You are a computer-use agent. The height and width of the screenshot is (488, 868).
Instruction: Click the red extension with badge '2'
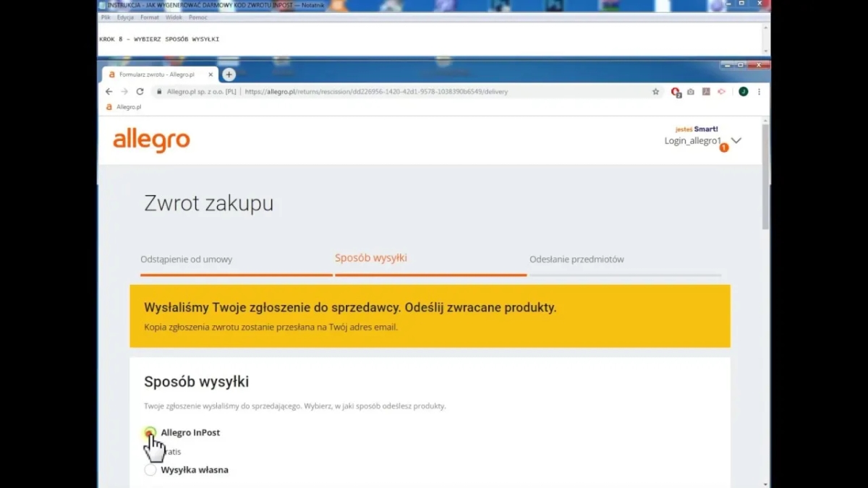[676, 92]
